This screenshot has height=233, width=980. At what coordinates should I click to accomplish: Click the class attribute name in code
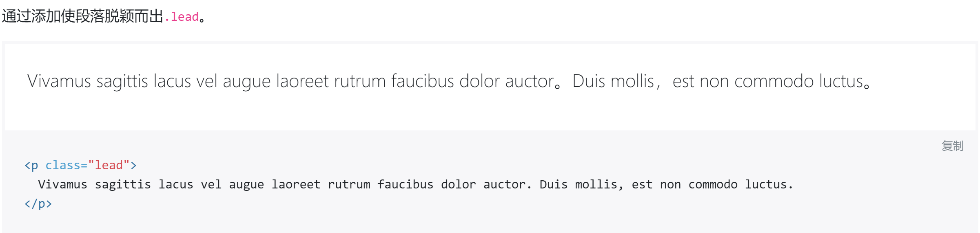[63, 165]
